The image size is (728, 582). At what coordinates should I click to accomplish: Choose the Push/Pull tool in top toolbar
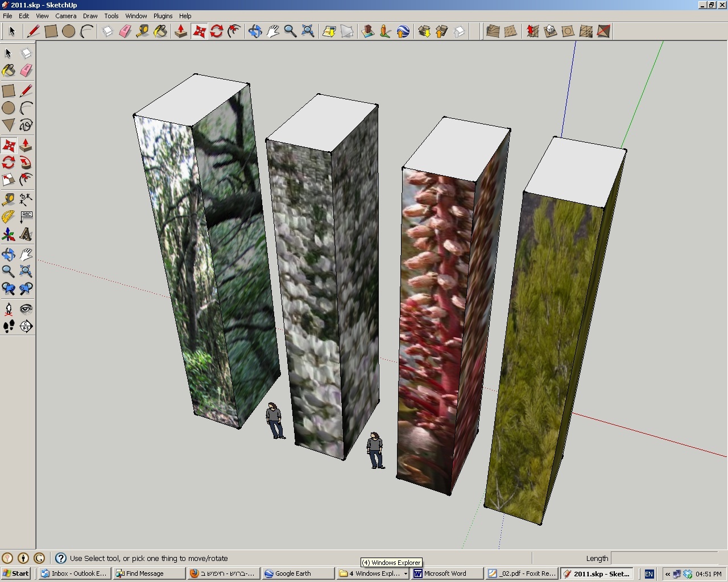pos(181,31)
